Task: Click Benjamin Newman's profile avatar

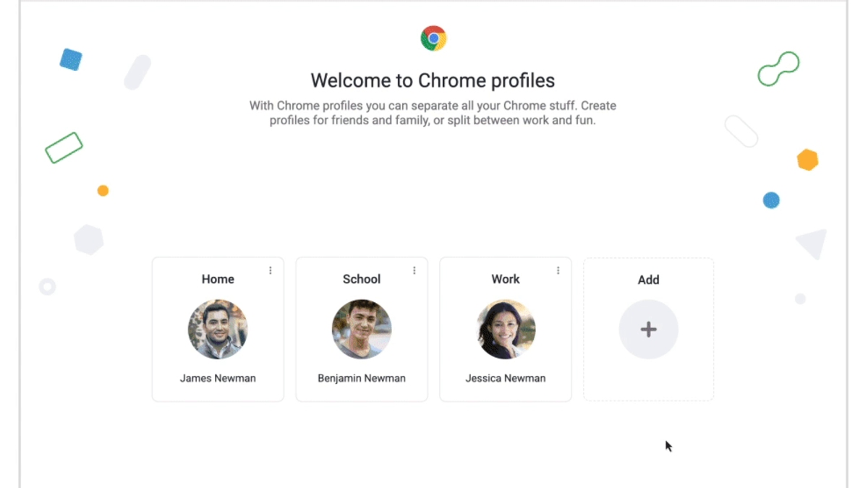Action: [x=361, y=329]
